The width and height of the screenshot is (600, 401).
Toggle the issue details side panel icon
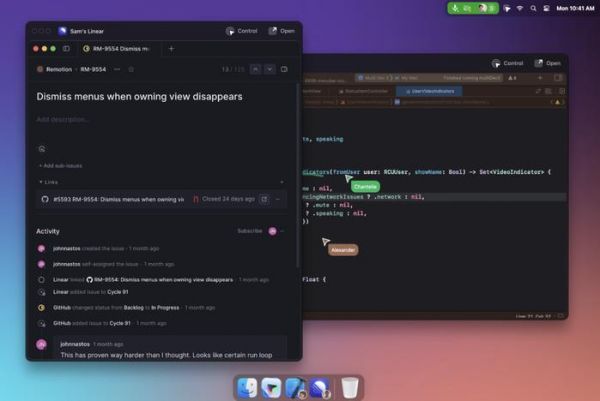[285, 69]
